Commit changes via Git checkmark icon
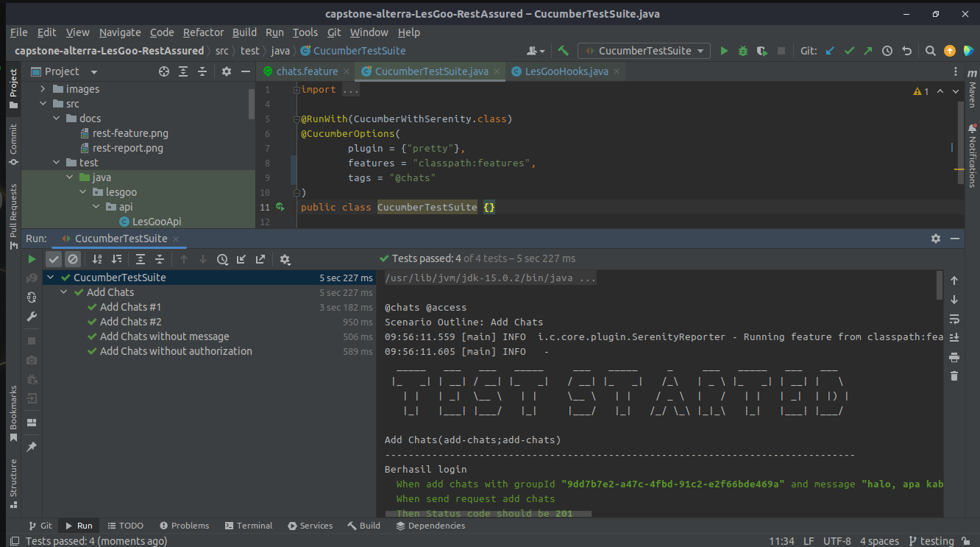 pyautogui.click(x=849, y=50)
